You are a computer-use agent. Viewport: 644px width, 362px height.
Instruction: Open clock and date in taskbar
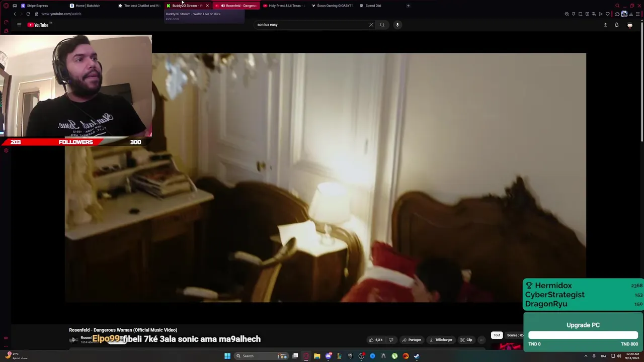point(632,356)
